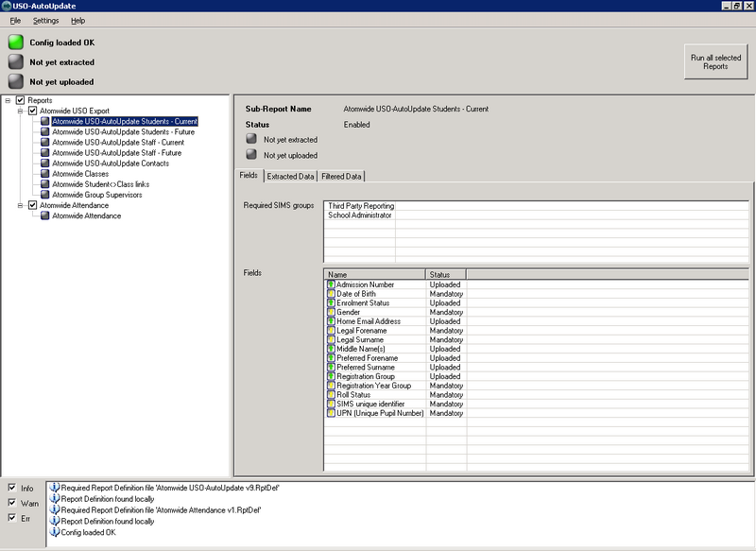Switch to the Extracted Data tab
Screen dimensions: 756x551
pyautogui.click(x=290, y=177)
